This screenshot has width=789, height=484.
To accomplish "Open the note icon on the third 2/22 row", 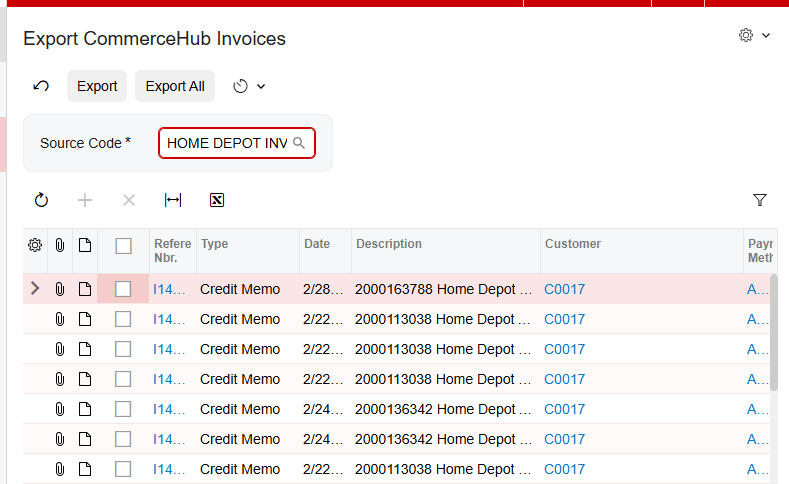I will (x=85, y=379).
